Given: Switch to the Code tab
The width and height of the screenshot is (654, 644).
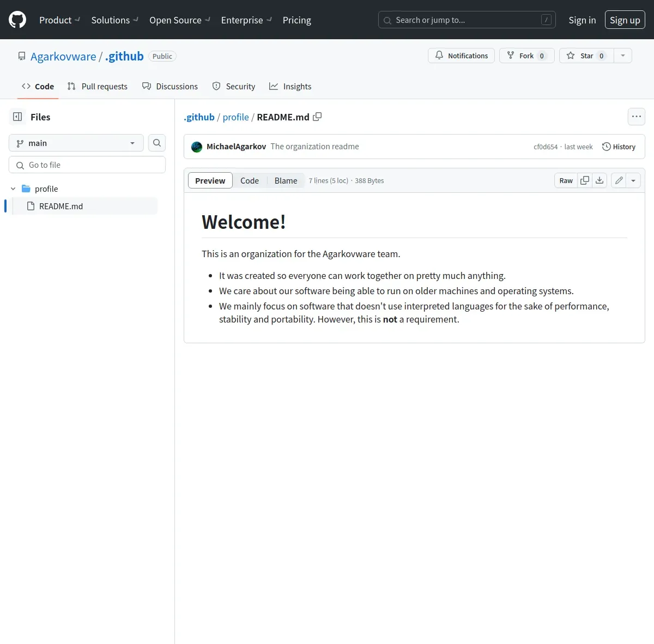Looking at the screenshot, I should pos(38,86).
